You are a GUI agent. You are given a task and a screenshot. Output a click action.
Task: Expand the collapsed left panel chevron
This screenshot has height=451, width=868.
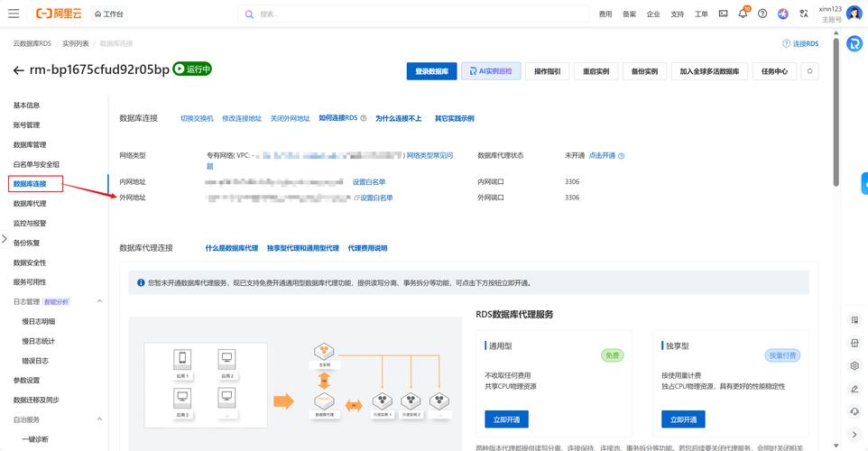(x=5, y=239)
